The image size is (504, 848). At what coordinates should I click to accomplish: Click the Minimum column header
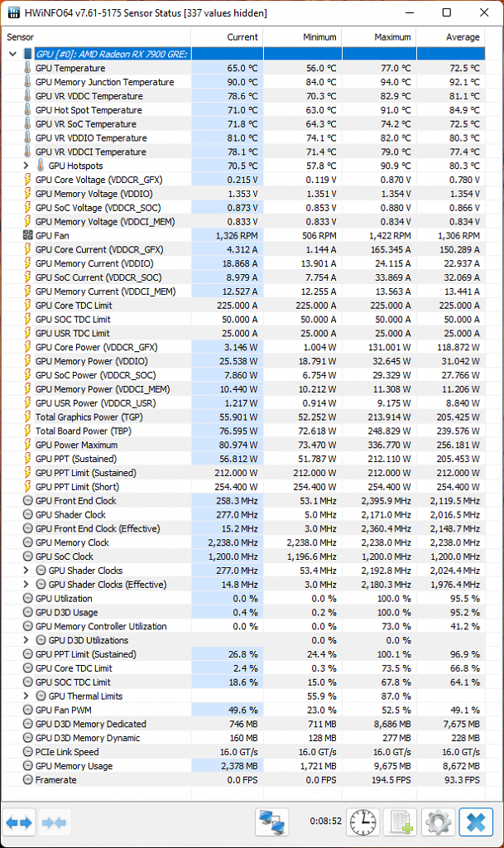pyautogui.click(x=303, y=36)
